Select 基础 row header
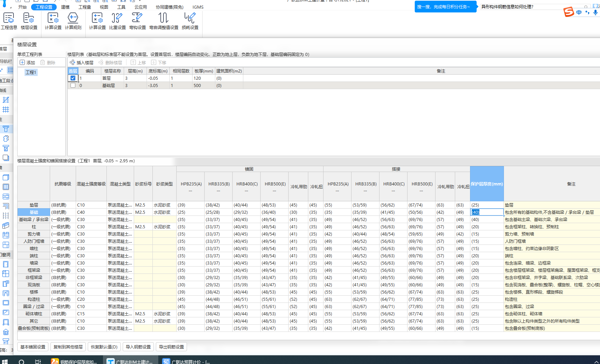This screenshot has width=600, height=364. 34,212
